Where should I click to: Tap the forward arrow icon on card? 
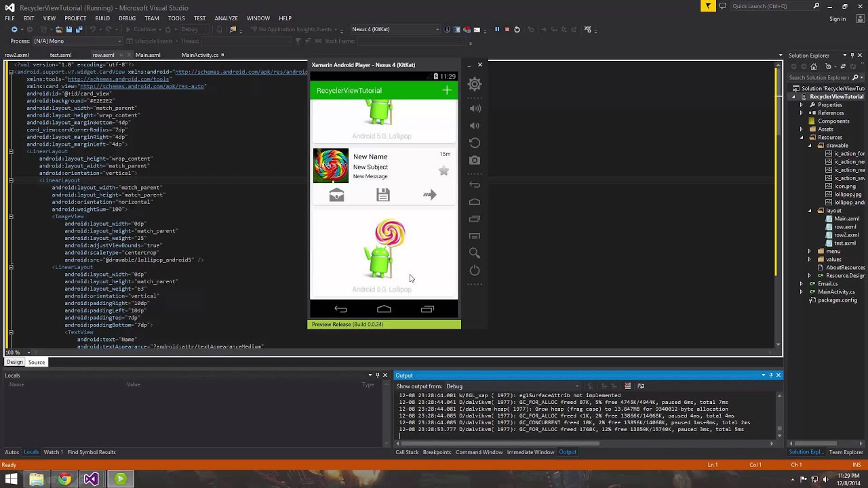(430, 195)
